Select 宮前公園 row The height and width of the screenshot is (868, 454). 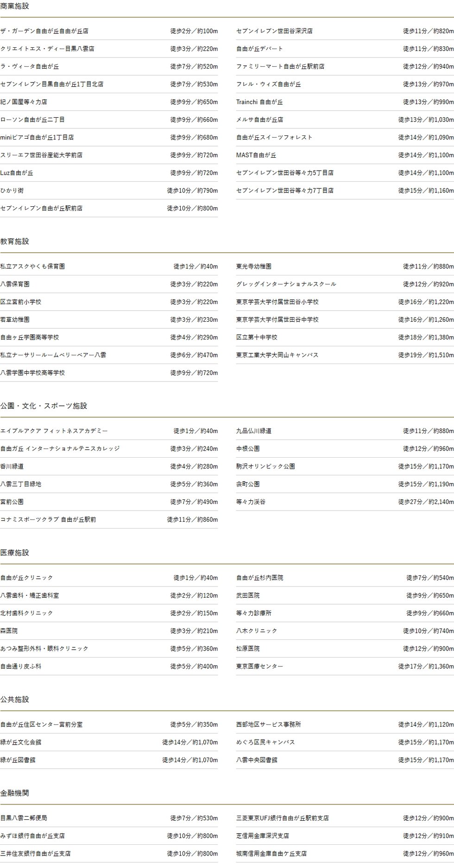point(109,502)
